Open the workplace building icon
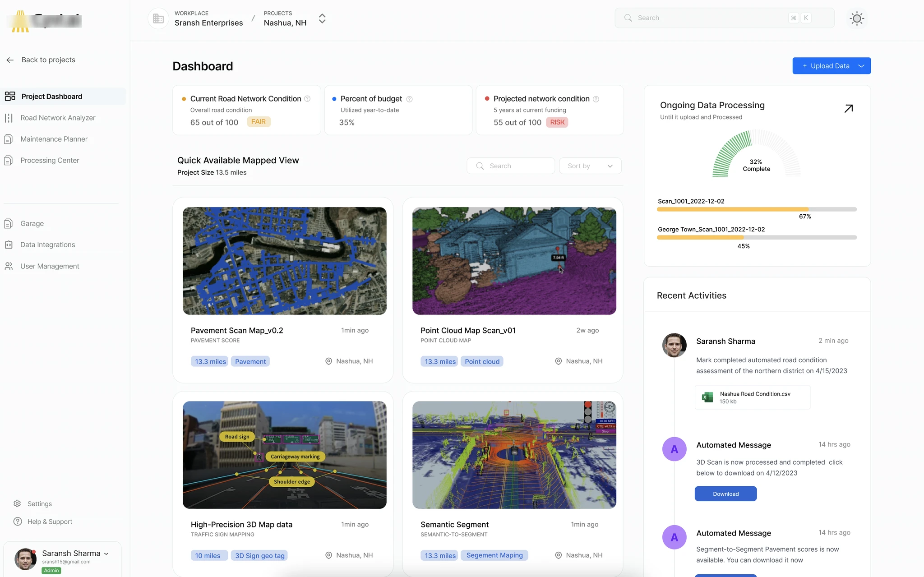The height and width of the screenshot is (577, 924). tap(158, 18)
